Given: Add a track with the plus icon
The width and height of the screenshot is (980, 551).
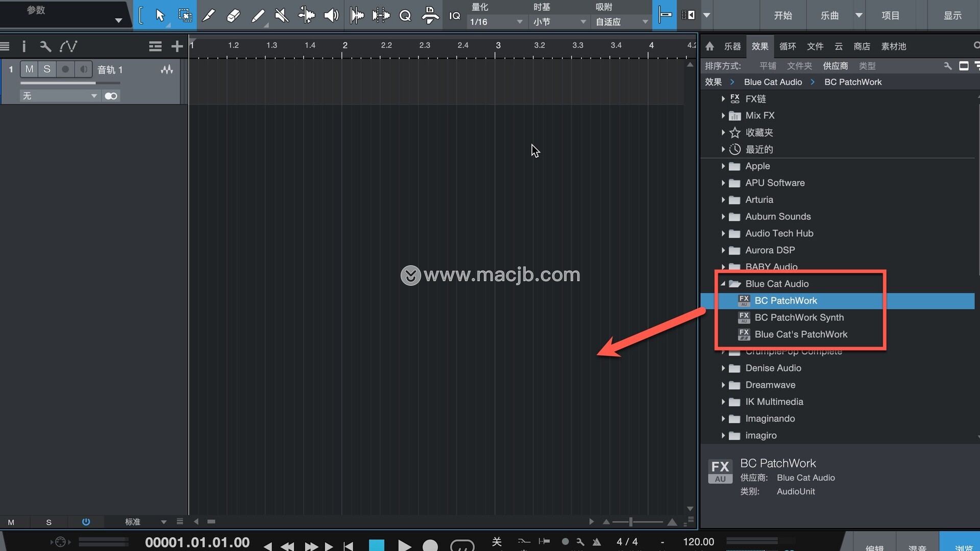Looking at the screenshot, I should point(177,46).
